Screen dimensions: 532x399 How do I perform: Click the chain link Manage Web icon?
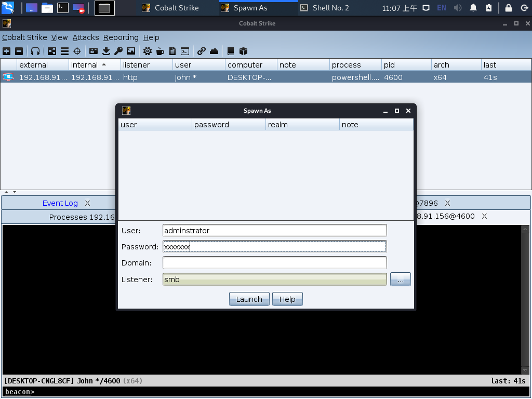click(x=202, y=51)
